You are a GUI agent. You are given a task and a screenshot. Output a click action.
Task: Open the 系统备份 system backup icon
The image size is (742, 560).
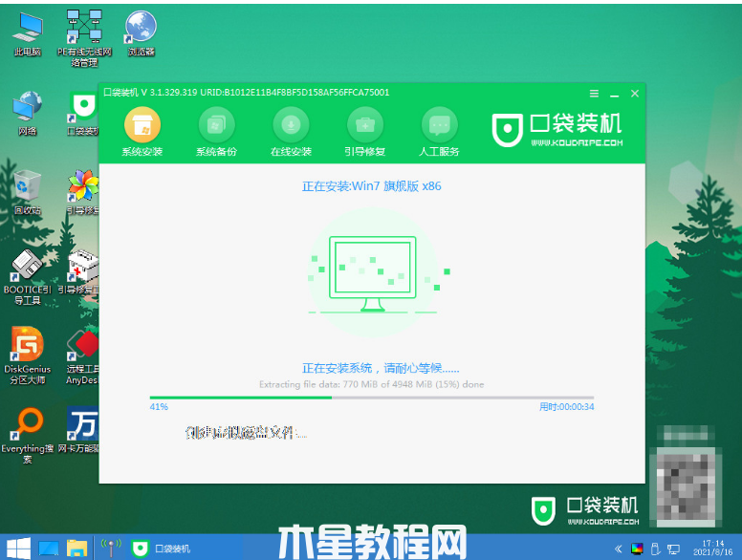(216, 132)
